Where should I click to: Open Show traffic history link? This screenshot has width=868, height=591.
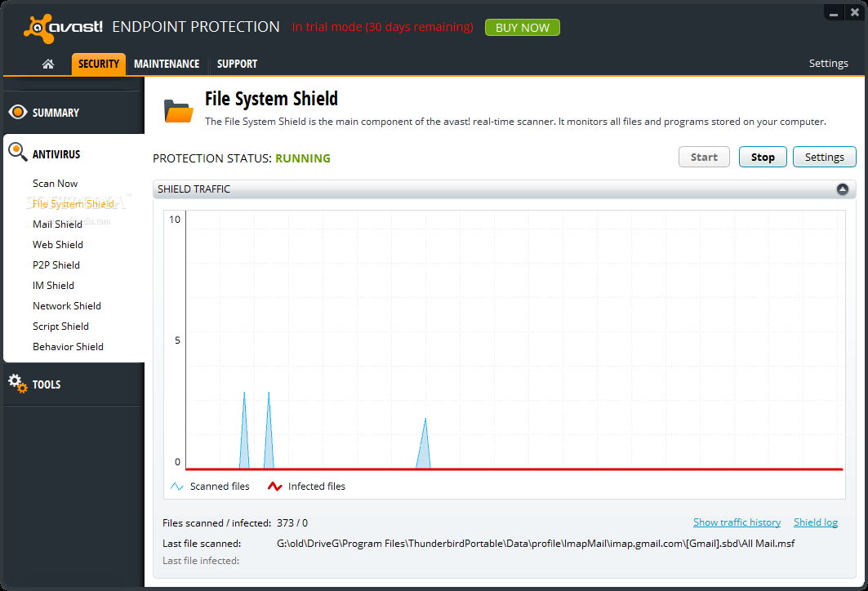pyautogui.click(x=737, y=522)
